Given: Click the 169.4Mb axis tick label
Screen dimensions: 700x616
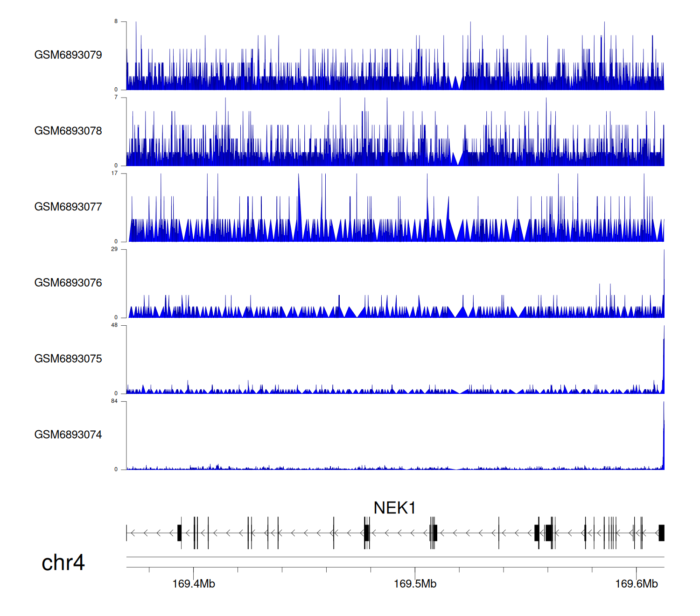Looking at the screenshot, I should (x=194, y=584).
